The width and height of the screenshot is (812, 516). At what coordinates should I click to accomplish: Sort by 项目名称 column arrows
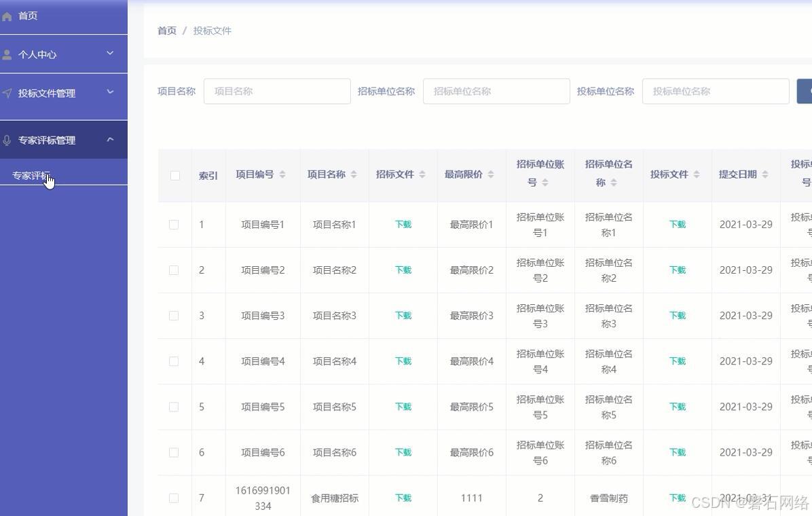[x=354, y=174]
